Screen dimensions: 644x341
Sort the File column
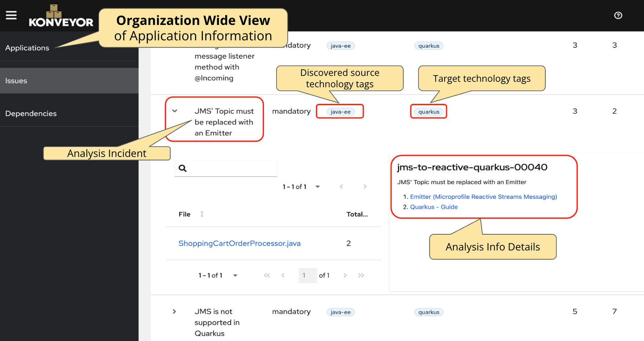[x=202, y=214]
